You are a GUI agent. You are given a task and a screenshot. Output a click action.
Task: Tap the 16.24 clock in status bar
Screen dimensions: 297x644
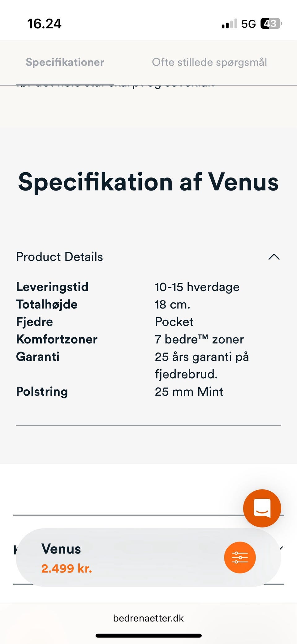(44, 24)
